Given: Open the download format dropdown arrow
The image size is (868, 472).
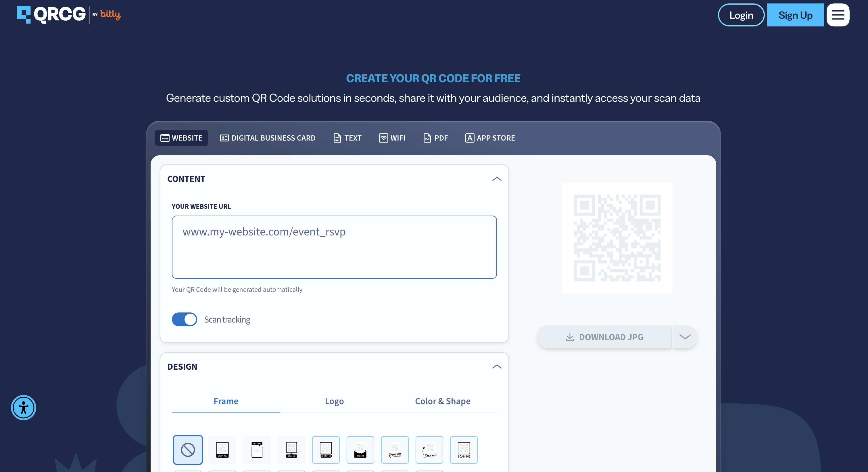Looking at the screenshot, I should click(685, 337).
